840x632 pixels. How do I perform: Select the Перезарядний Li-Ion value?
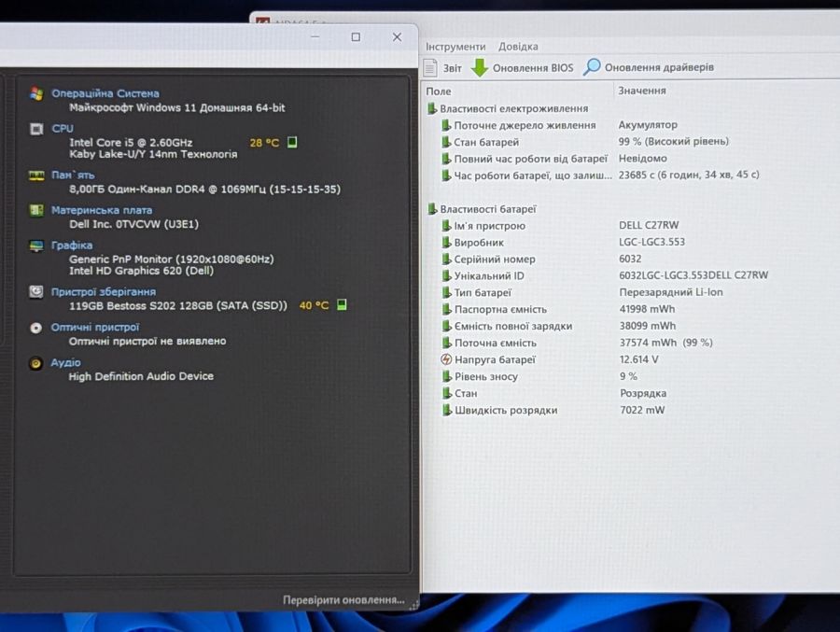(x=671, y=292)
